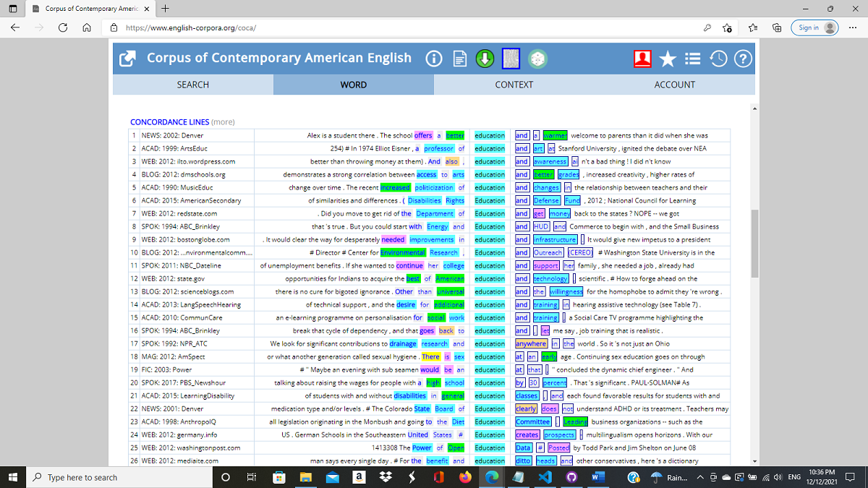The image size is (868, 488).
Task: Open the history clock icon
Action: (x=718, y=59)
